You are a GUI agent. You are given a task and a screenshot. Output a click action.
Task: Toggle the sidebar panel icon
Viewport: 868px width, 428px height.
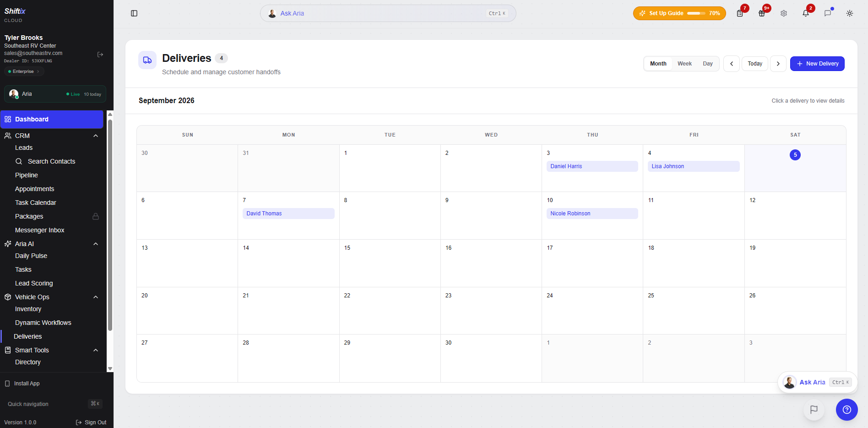[x=134, y=13]
